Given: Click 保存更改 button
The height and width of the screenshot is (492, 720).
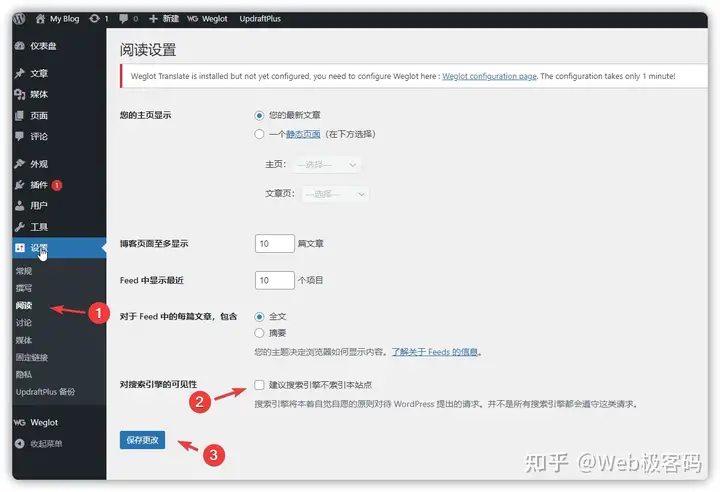Looking at the screenshot, I should click(142, 440).
